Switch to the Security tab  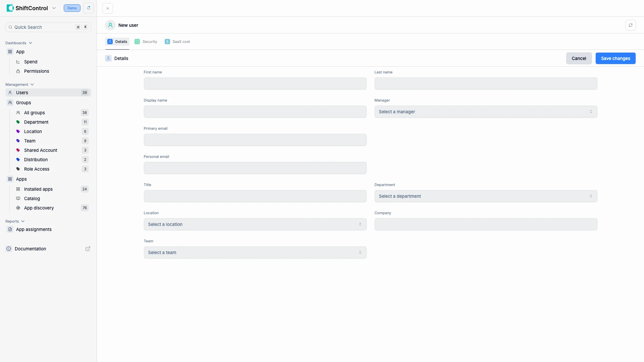pos(146,42)
